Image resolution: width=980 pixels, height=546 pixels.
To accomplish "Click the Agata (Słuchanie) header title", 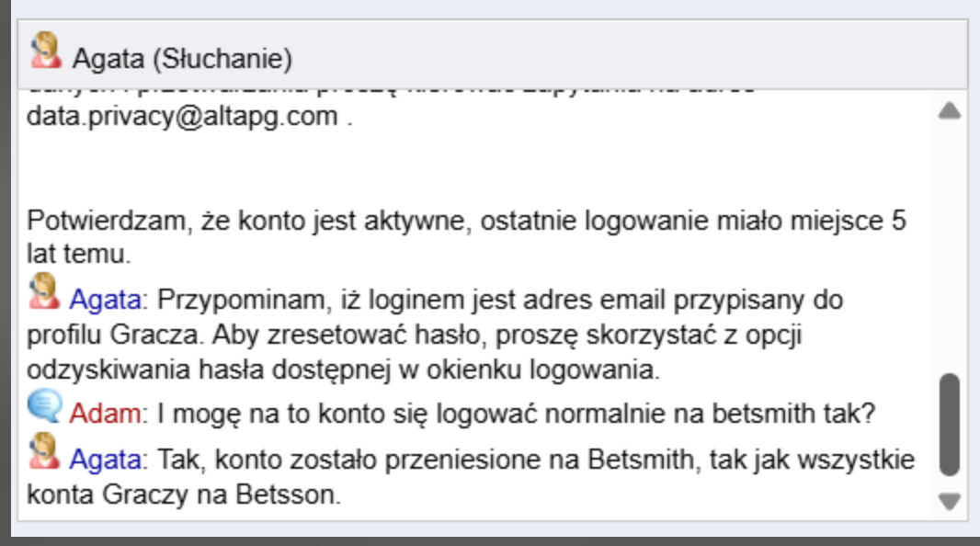I will click(x=182, y=59).
